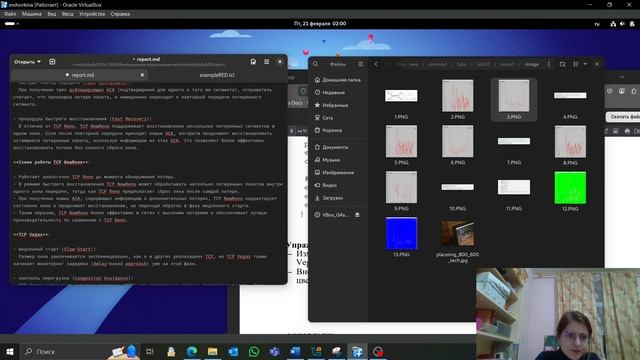Open File Explorer from the taskbar
Screen dimensions: 640x360
point(213,351)
